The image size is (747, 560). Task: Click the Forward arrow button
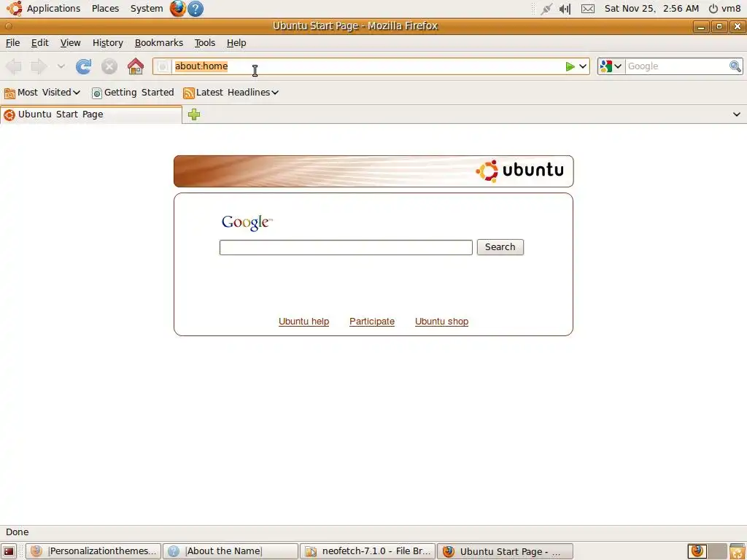tap(39, 66)
